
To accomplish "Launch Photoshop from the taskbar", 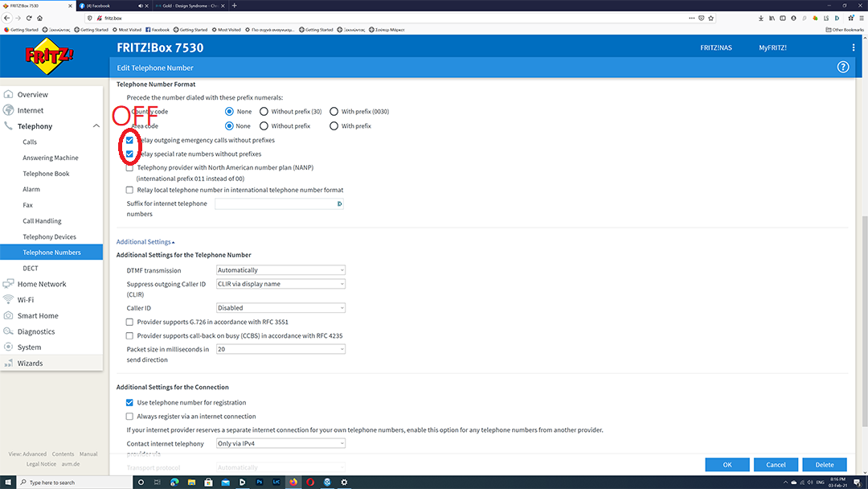I will point(259,483).
